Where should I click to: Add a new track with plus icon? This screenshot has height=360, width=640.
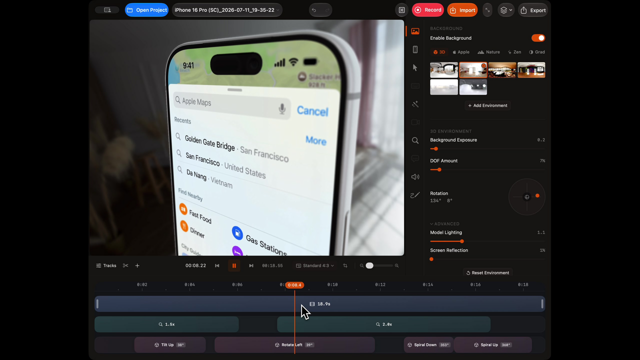(137, 266)
